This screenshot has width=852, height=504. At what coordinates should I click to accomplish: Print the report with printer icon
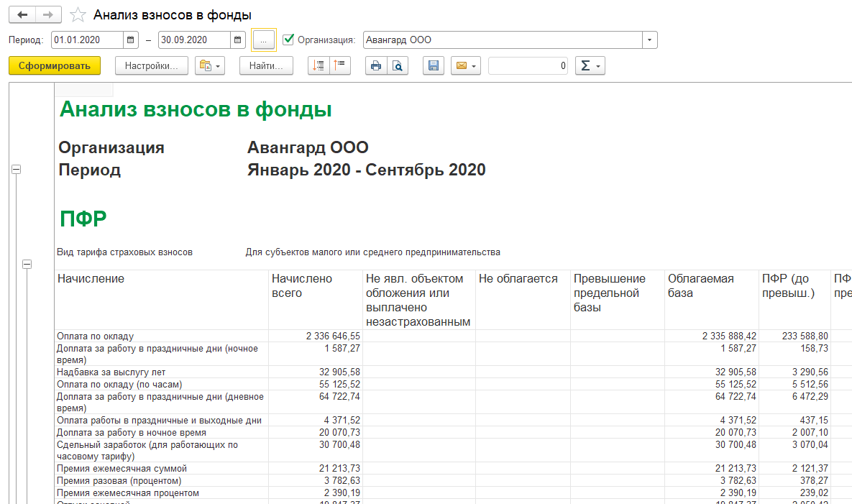(376, 65)
